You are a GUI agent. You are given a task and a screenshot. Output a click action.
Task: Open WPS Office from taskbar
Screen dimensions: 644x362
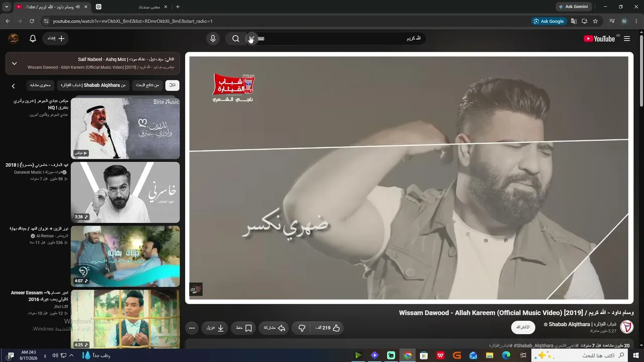[x=440, y=355]
